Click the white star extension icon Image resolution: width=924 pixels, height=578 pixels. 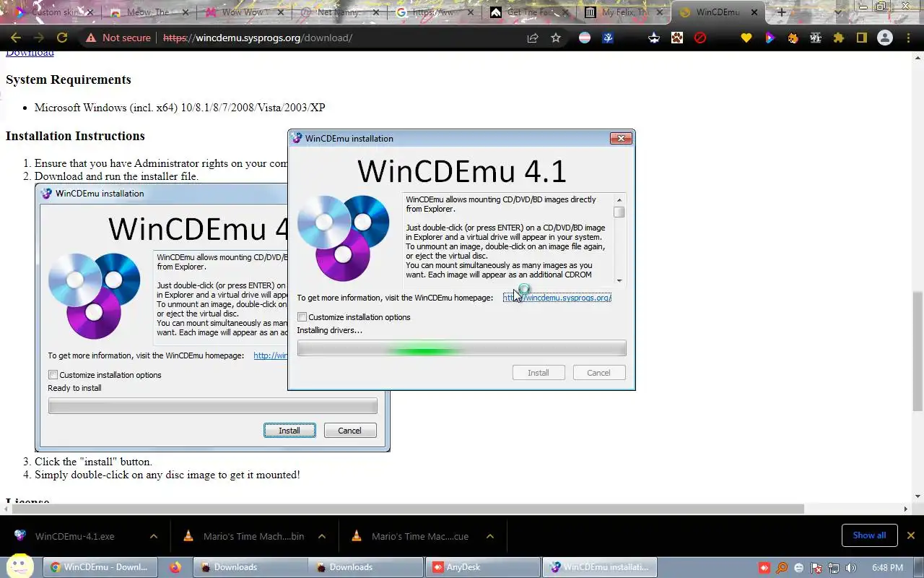[654, 38]
